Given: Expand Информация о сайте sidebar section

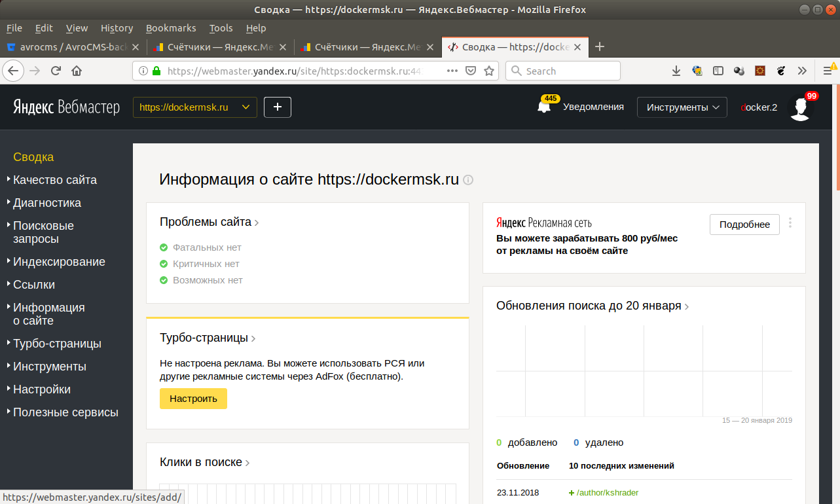Looking at the screenshot, I should (49, 314).
